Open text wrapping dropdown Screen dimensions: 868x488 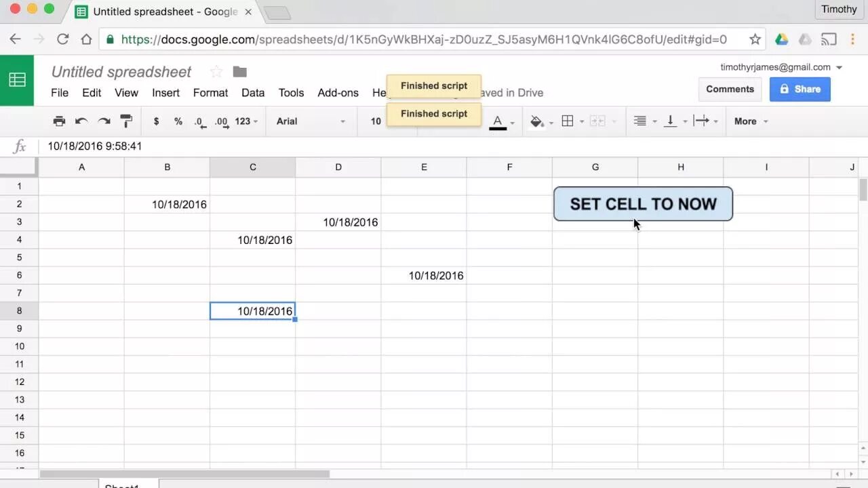pyautogui.click(x=706, y=121)
